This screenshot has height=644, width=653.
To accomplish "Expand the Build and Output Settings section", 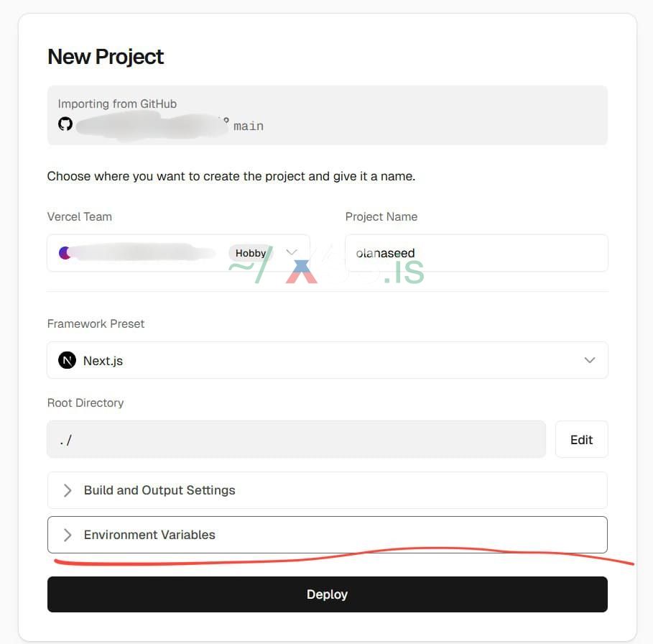I will pos(159,490).
